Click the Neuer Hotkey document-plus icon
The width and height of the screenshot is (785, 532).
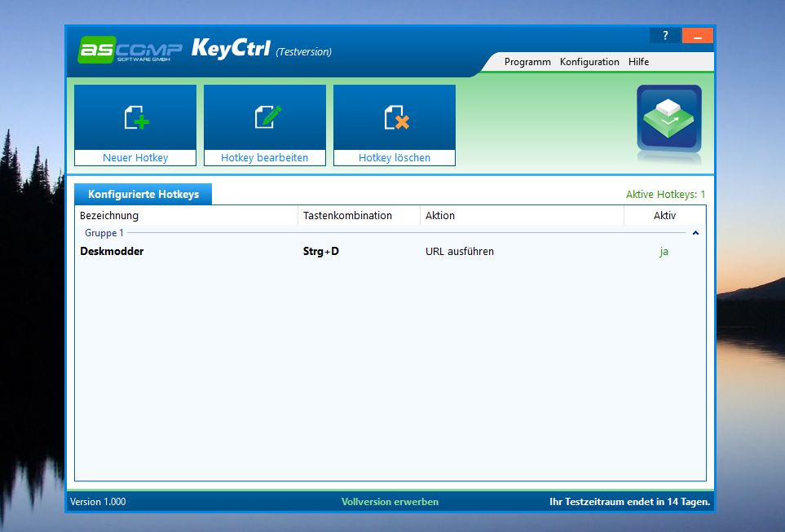pyautogui.click(x=137, y=117)
